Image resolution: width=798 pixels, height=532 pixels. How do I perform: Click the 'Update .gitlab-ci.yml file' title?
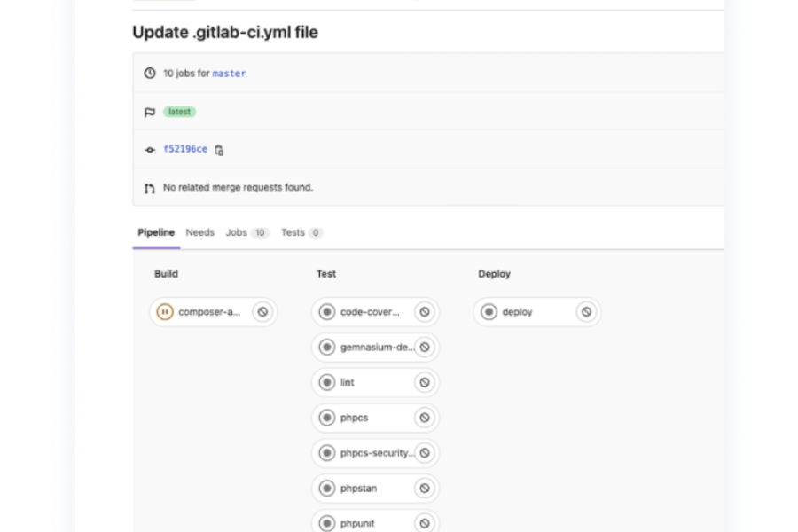[x=225, y=32]
